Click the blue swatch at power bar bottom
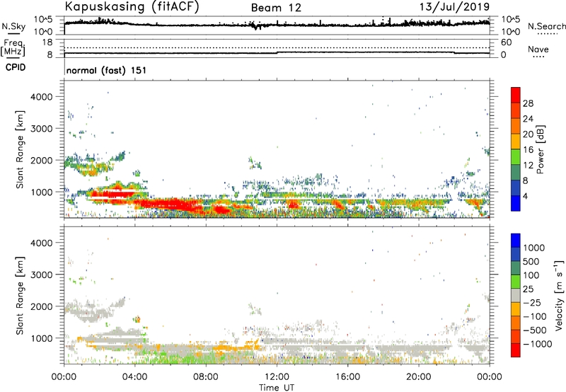 point(516,203)
